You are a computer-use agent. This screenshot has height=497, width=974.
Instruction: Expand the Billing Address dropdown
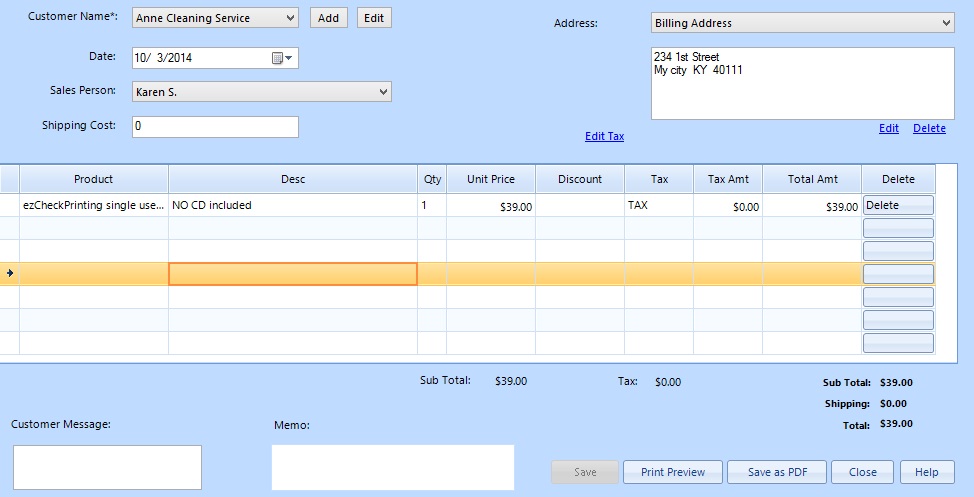click(946, 23)
